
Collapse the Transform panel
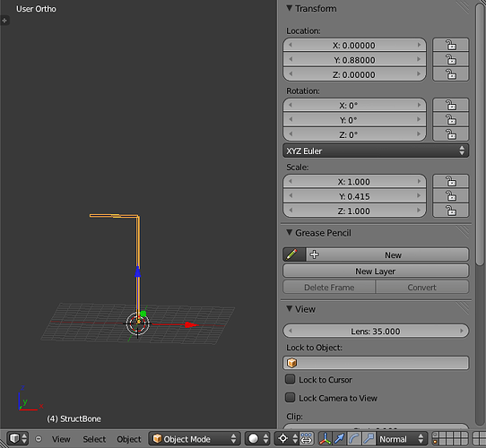click(x=290, y=8)
